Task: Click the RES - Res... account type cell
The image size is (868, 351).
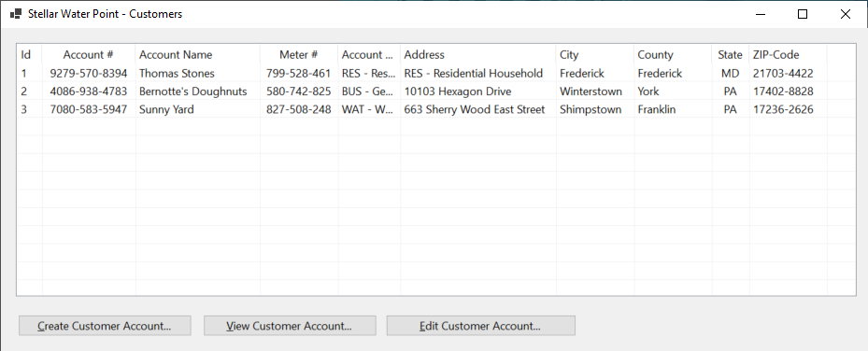Action: [369, 73]
